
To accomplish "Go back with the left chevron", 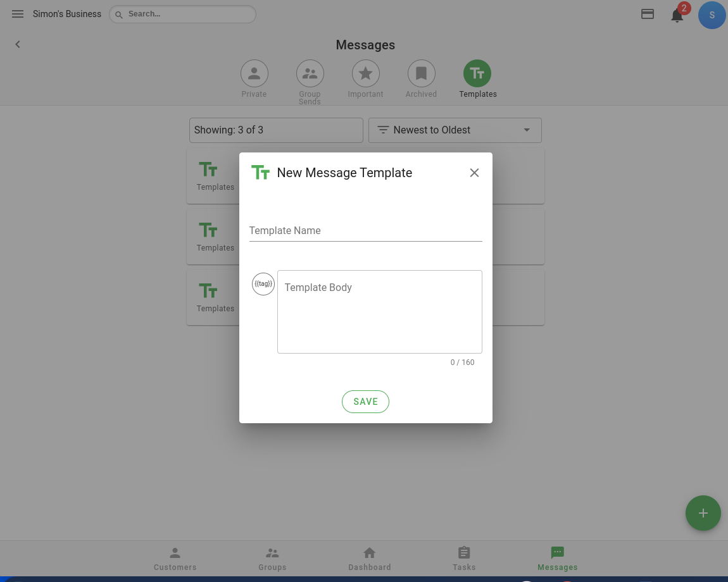I will (18, 44).
